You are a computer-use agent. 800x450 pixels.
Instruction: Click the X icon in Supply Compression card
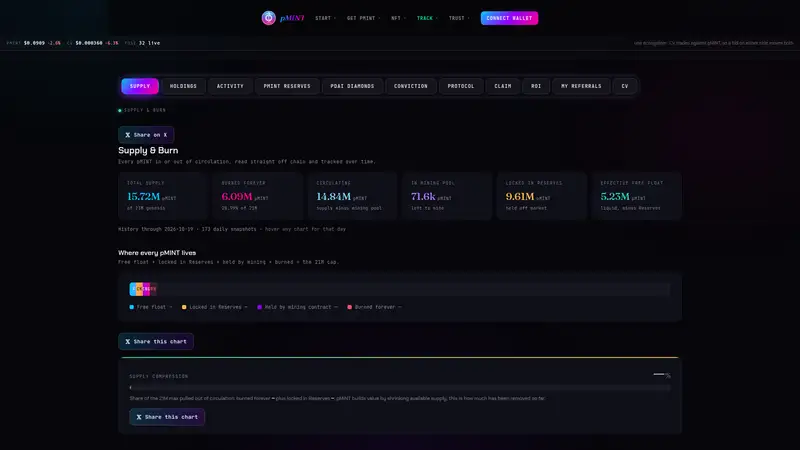pos(139,417)
